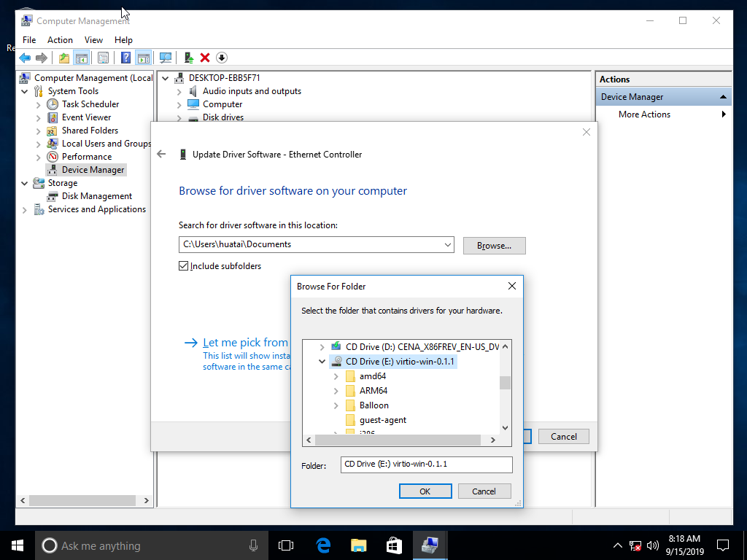Open Microsoft Edge from the taskbar
The image size is (747, 560).
click(323, 545)
